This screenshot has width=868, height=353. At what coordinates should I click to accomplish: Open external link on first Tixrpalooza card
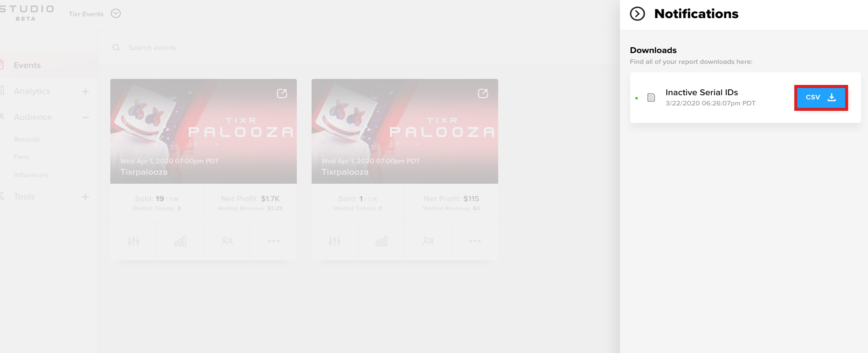282,93
